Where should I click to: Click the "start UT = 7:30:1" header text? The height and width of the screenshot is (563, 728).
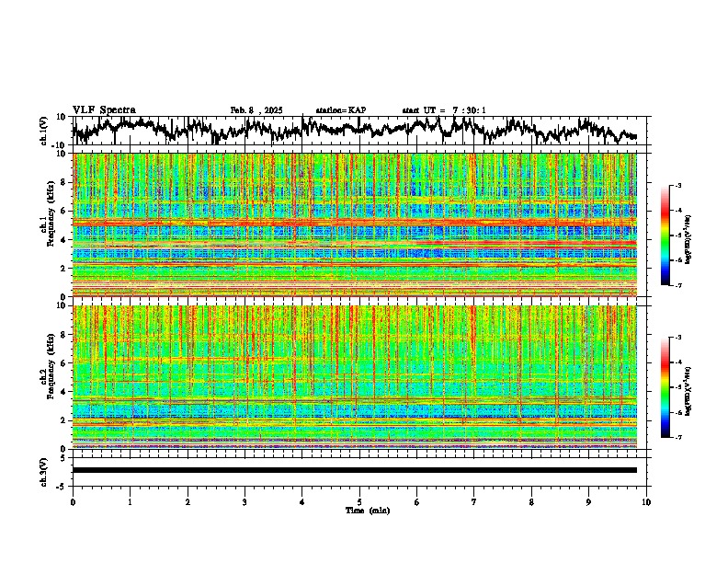coord(444,110)
